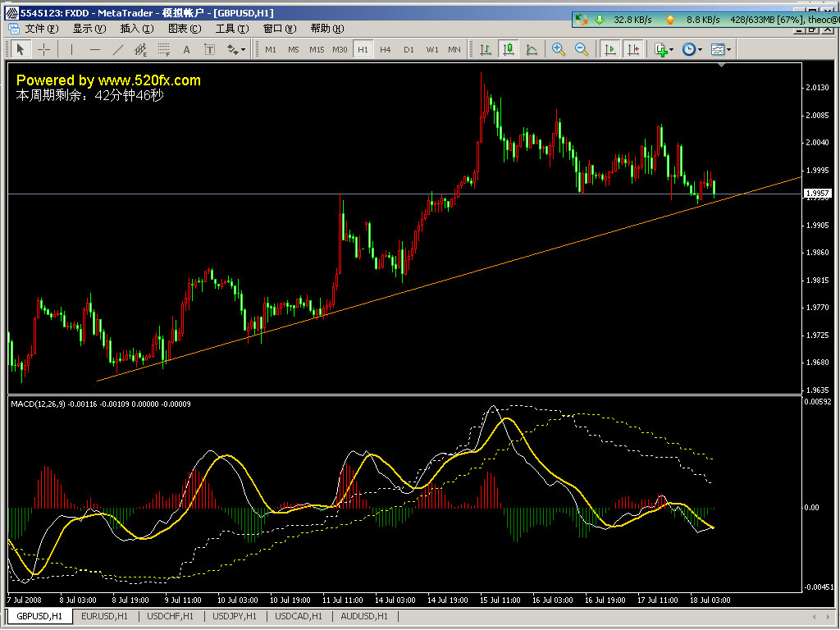Viewport: 840px width, 630px height.
Task: Toggle chart shift
Action: pyautogui.click(x=633, y=49)
